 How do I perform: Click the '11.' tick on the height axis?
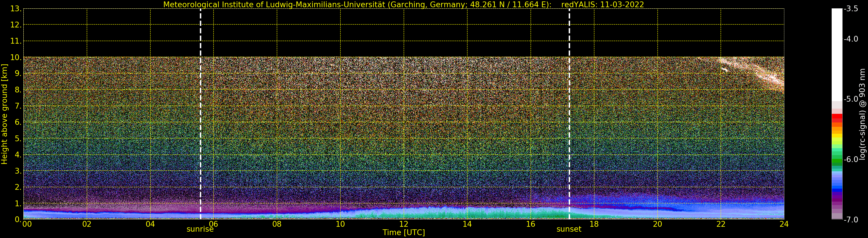[x=16, y=41]
